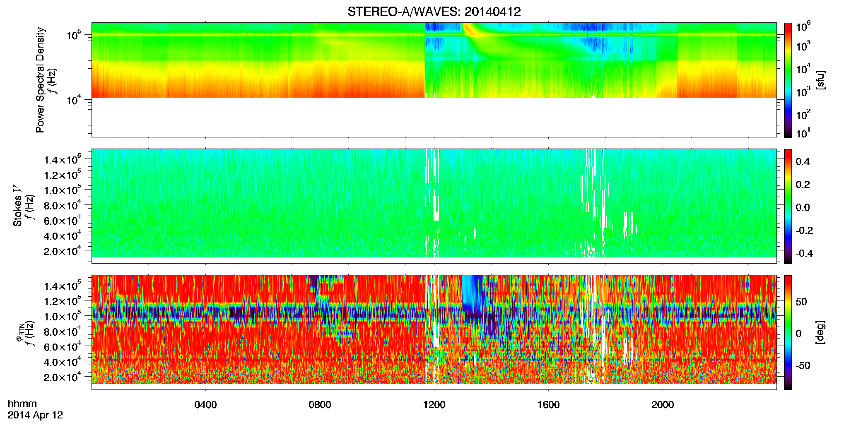
Task: Click the 10^1 label on sfu color bar
Action: click(803, 132)
